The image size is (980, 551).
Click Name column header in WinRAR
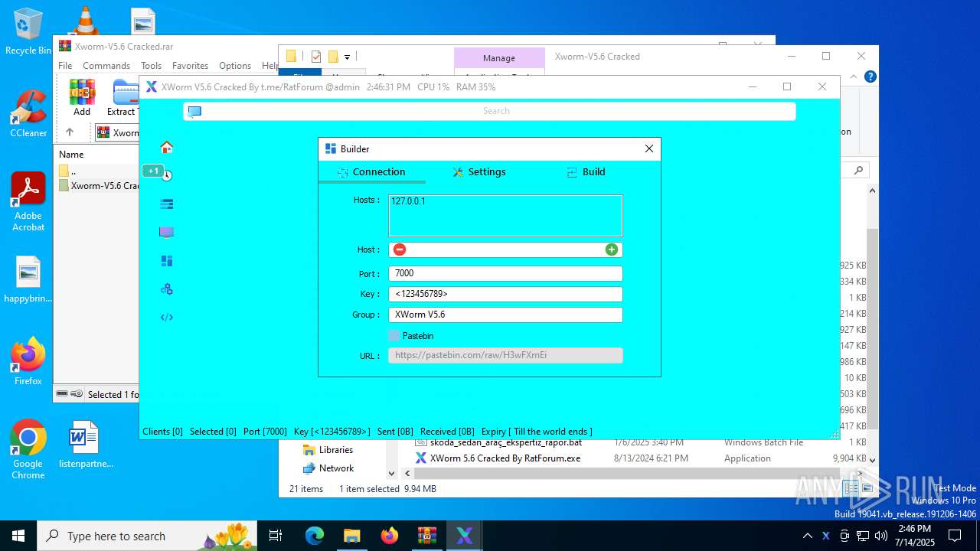pyautogui.click(x=71, y=155)
